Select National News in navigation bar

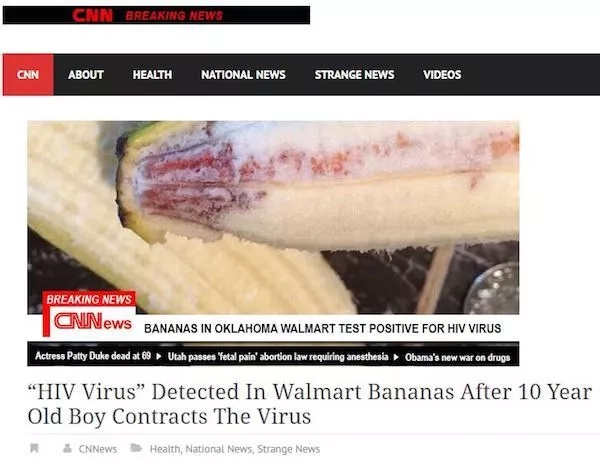coord(243,75)
